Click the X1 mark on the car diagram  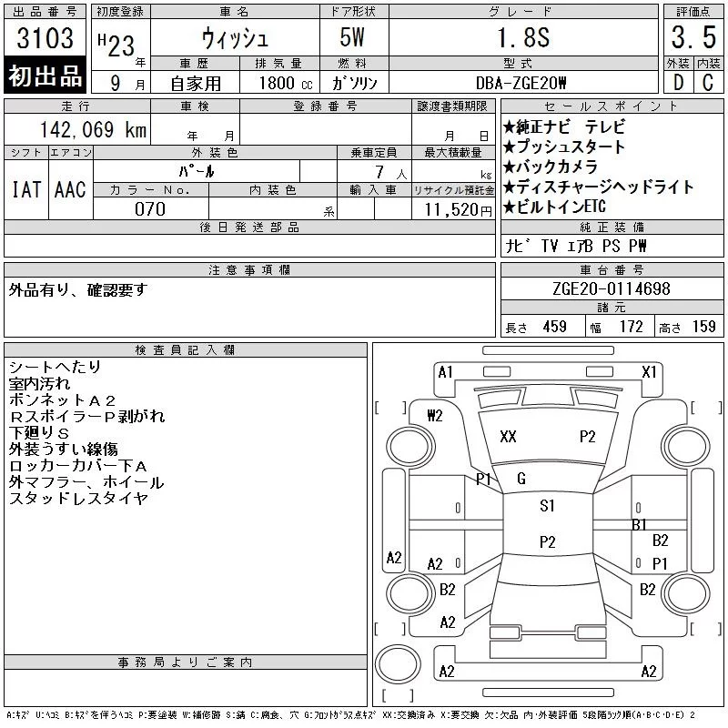pyautogui.click(x=649, y=372)
